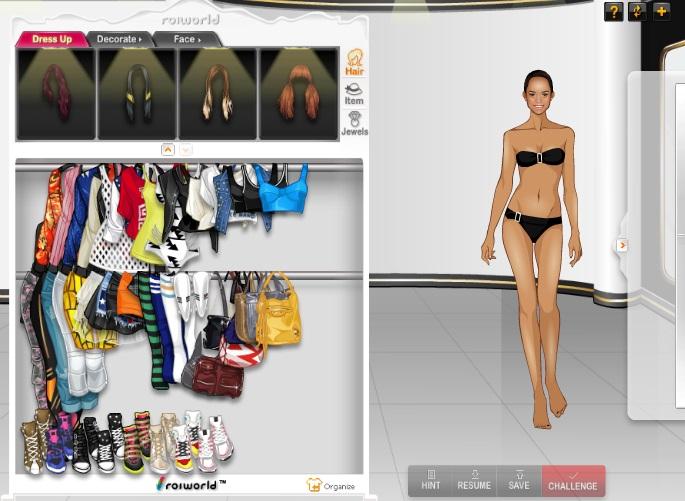685x501 pixels.
Task: Pick the yellow handbag from the closet
Action: pos(277,316)
